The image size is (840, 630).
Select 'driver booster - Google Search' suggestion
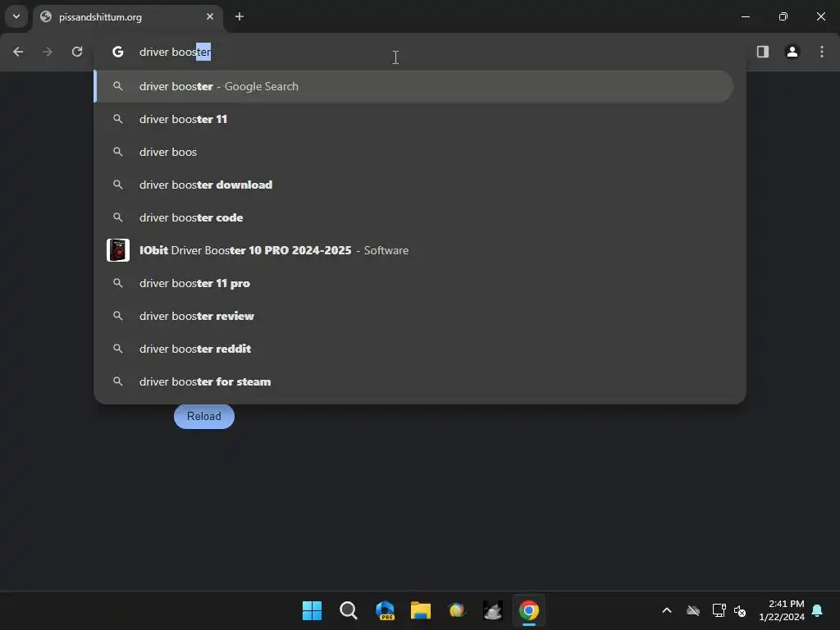413,86
